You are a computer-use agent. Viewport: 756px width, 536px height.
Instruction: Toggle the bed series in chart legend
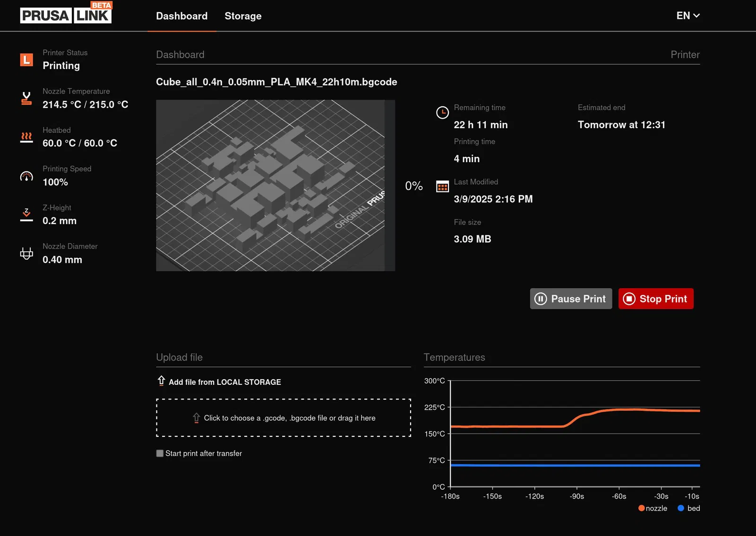(x=688, y=508)
